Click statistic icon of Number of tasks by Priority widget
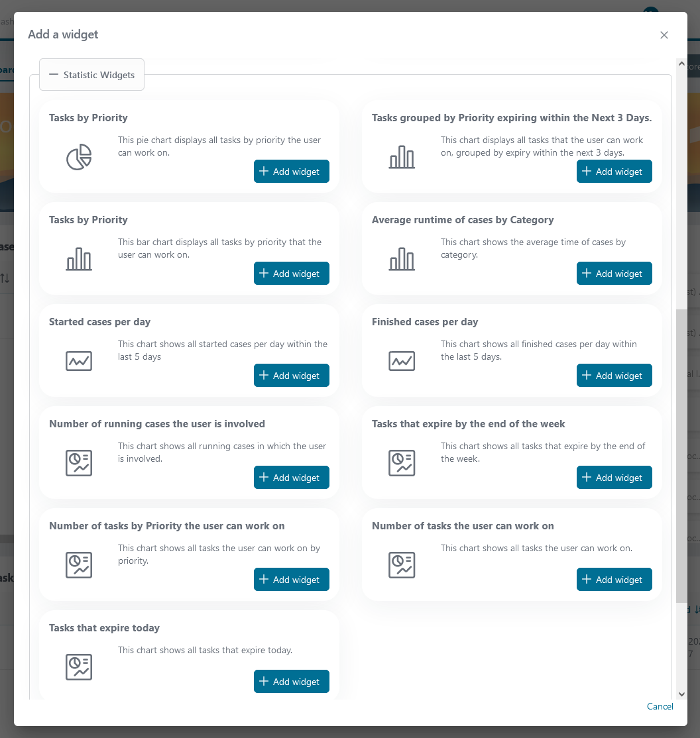Image resolution: width=700 pixels, height=738 pixels. (x=79, y=565)
